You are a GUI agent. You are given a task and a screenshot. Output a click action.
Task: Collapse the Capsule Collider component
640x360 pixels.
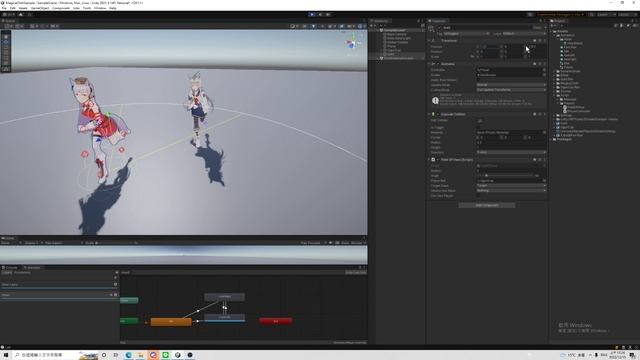point(429,114)
